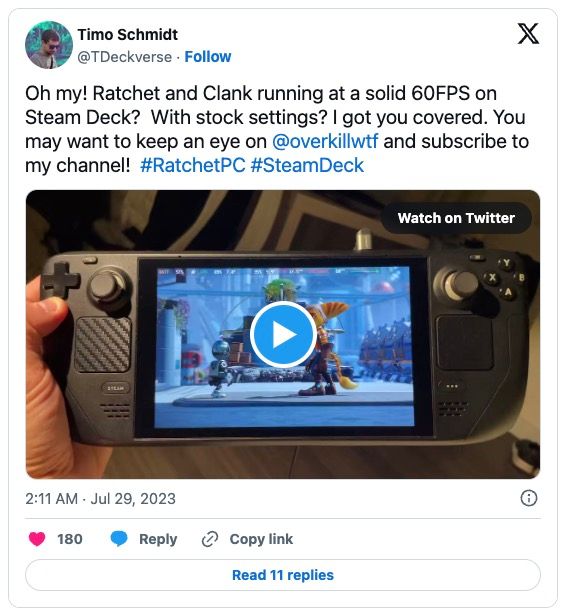Play the Steam Deck video
Screen dimensions: 566x616
[283, 334]
